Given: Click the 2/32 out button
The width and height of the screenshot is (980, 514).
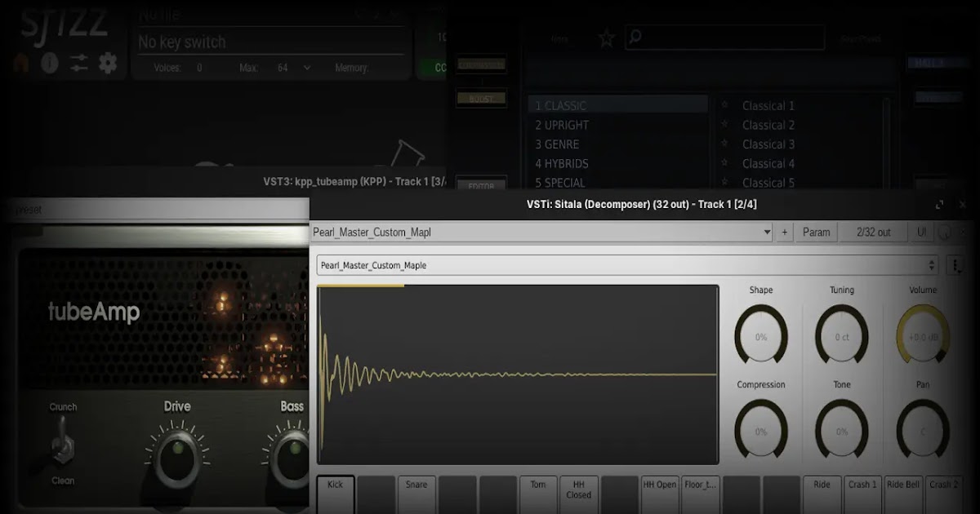Looking at the screenshot, I should click(873, 233).
